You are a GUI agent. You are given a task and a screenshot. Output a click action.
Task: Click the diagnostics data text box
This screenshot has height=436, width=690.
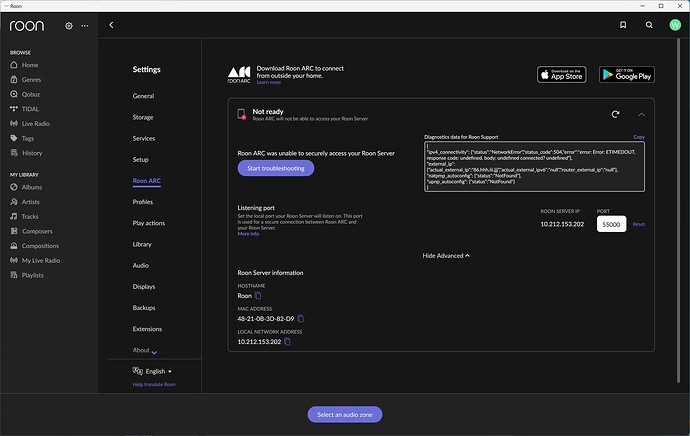point(534,166)
